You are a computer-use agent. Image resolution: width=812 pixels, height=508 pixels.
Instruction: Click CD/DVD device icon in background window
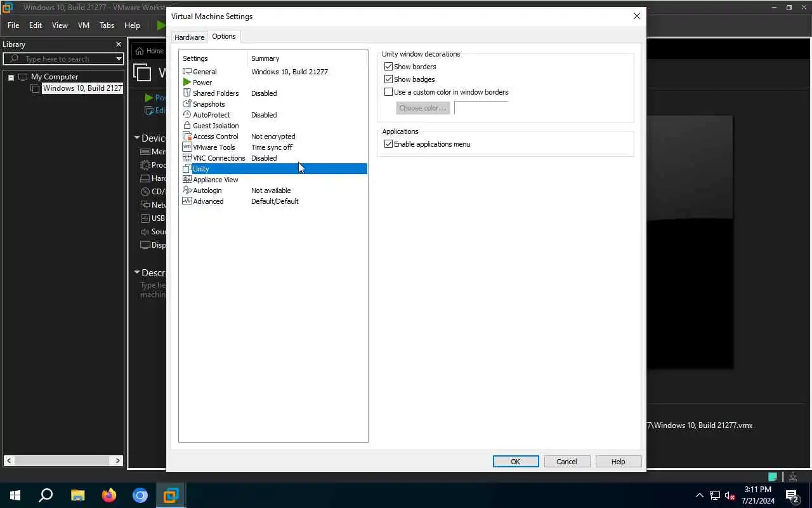(145, 192)
